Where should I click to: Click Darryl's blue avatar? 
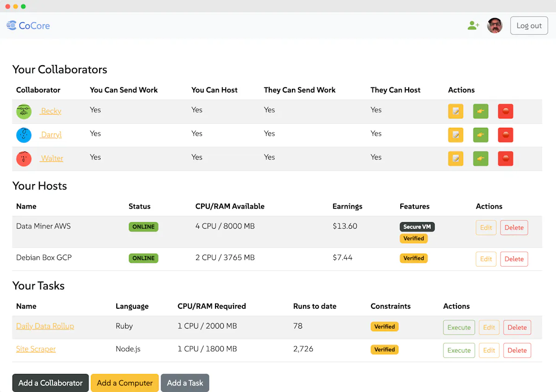[24, 135]
